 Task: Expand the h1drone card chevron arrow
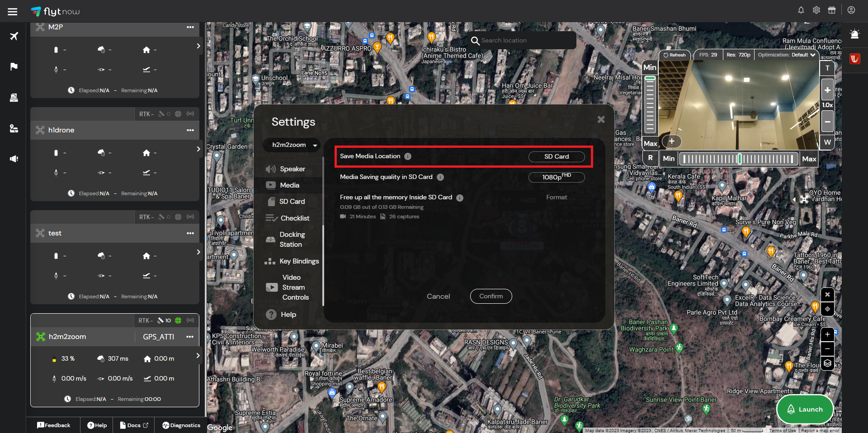pyautogui.click(x=198, y=149)
